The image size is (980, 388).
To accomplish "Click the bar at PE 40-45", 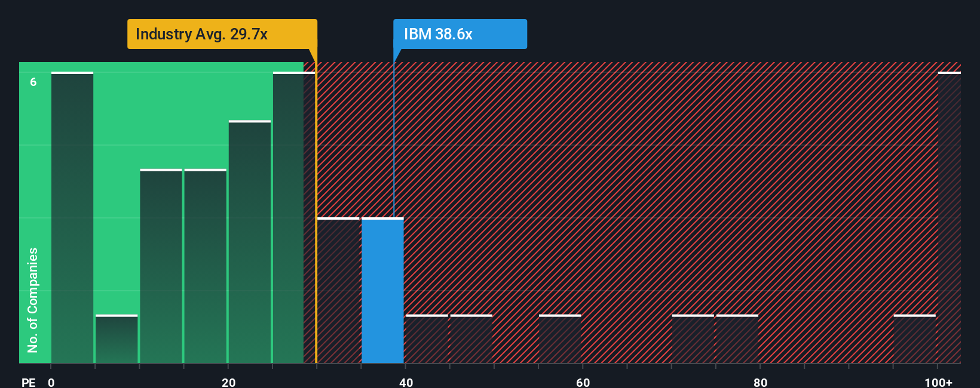I will point(427,339).
